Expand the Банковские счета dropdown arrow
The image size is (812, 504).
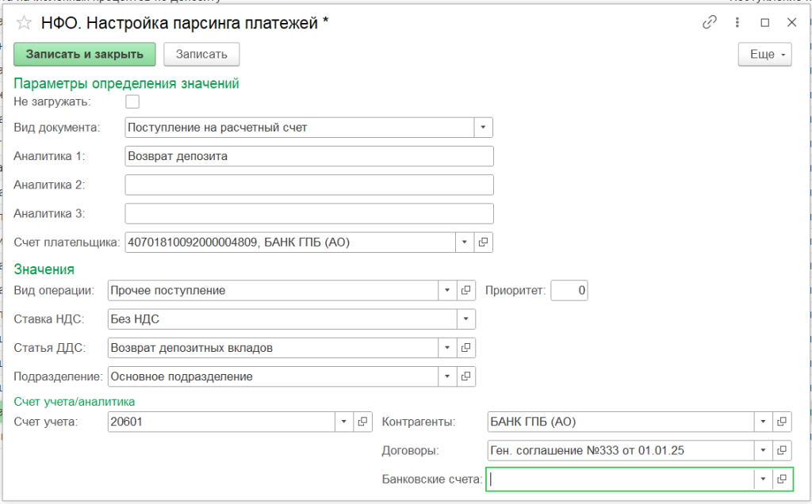pyautogui.click(x=763, y=479)
